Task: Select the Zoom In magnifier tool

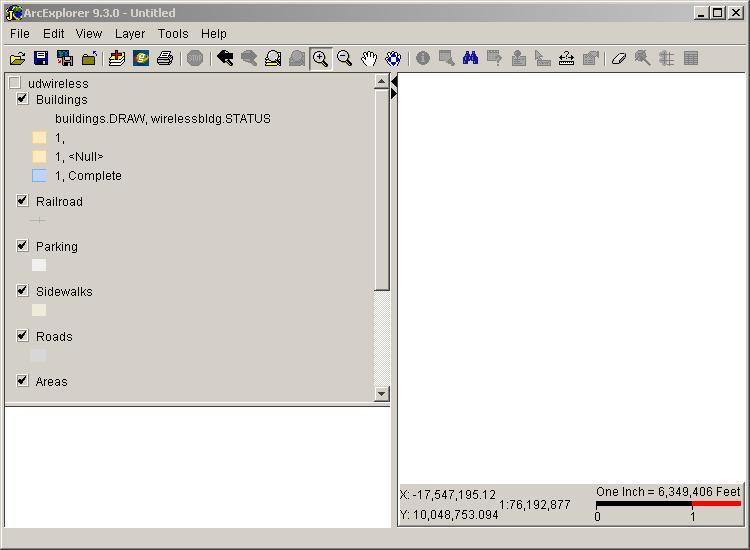Action: [x=321, y=59]
